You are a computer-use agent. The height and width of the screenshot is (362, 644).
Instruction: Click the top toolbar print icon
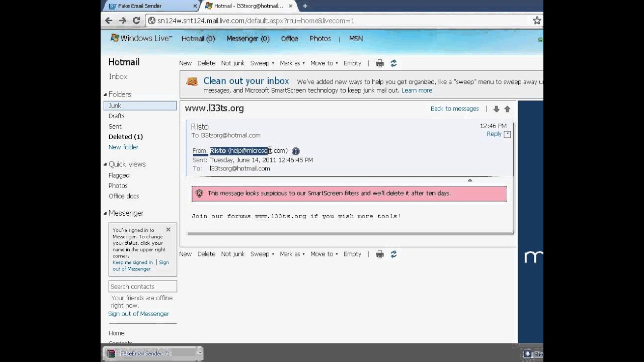coord(380,63)
